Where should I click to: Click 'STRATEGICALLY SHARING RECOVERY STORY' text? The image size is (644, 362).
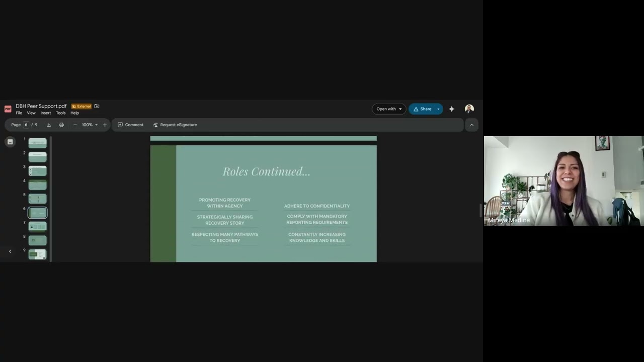click(x=225, y=220)
